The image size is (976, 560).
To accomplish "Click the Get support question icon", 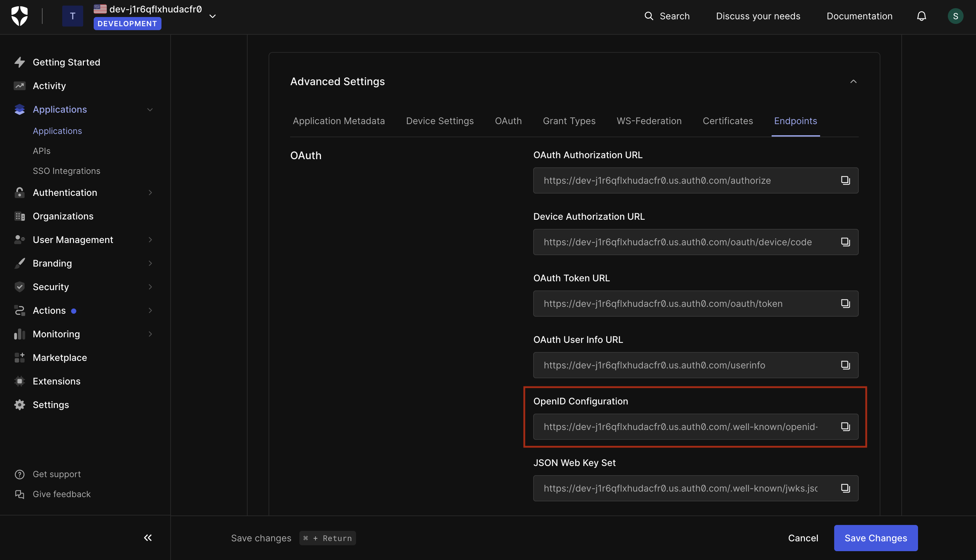I will (x=20, y=474).
